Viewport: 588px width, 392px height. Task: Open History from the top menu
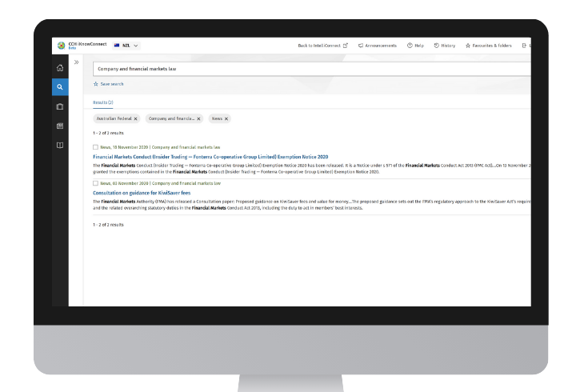pos(444,46)
